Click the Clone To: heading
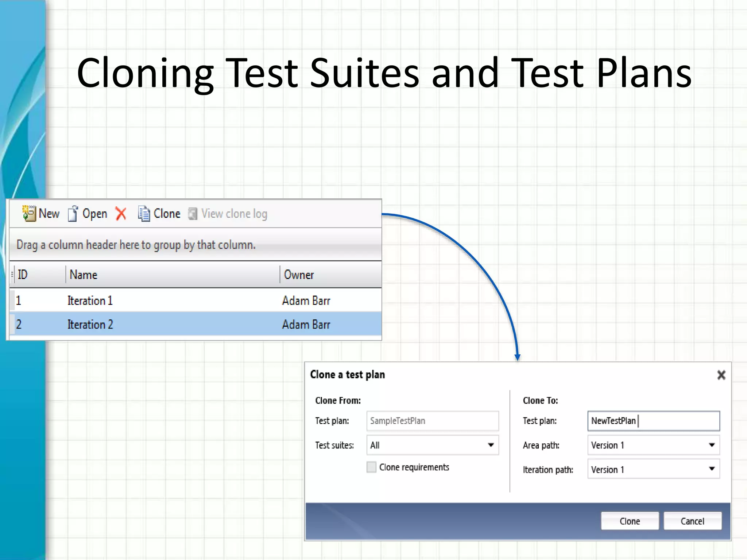 point(540,400)
